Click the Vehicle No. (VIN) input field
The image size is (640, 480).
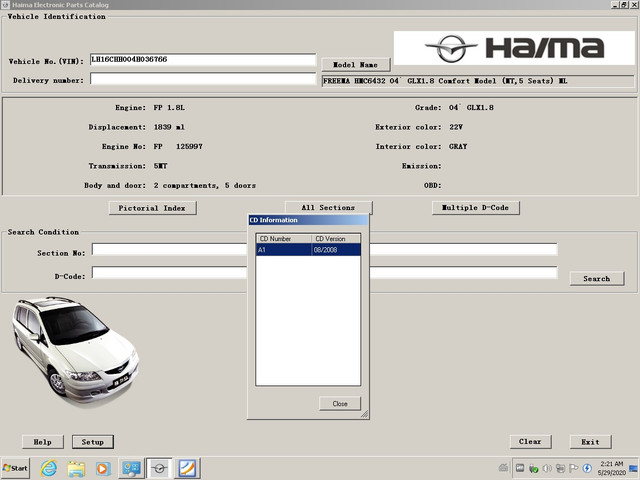(203, 60)
